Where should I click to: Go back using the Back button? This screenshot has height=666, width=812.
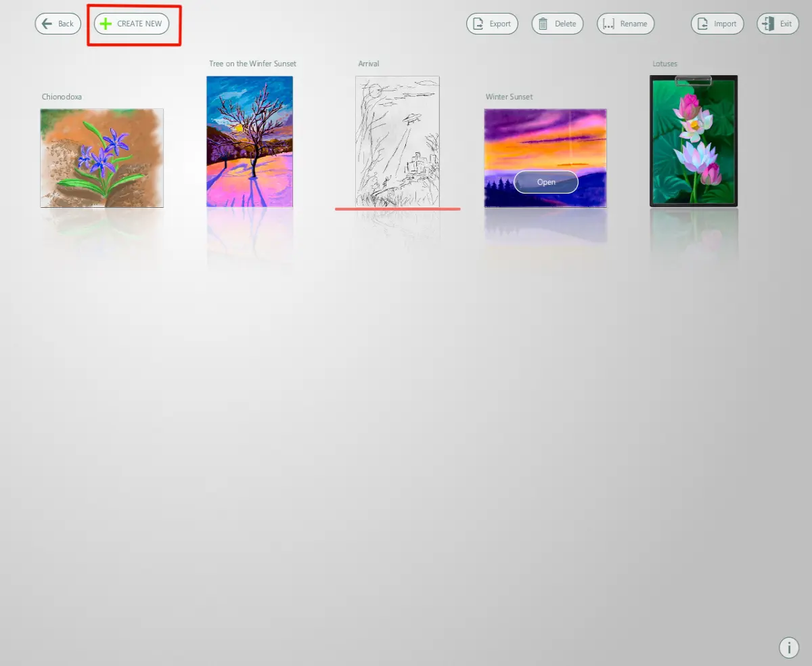58,24
